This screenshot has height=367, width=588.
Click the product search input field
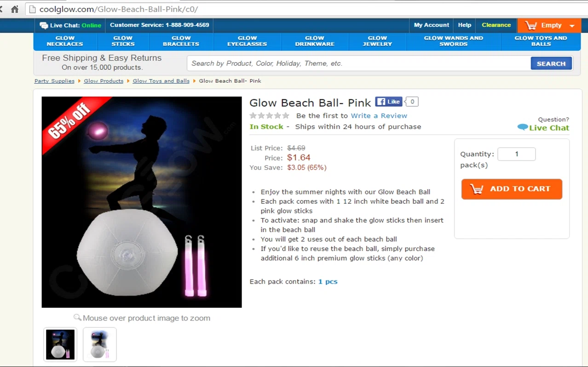click(x=359, y=63)
